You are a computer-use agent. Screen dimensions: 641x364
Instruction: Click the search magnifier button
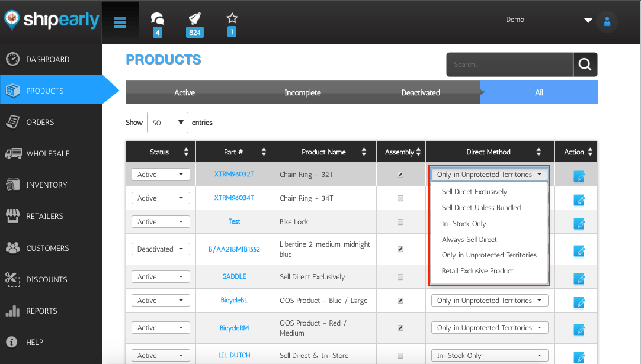[x=585, y=65]
